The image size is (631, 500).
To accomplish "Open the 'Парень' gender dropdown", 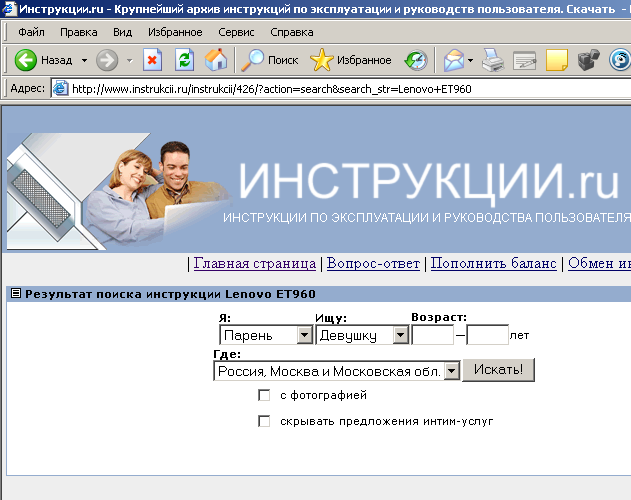I will click(x=304, y=336).
